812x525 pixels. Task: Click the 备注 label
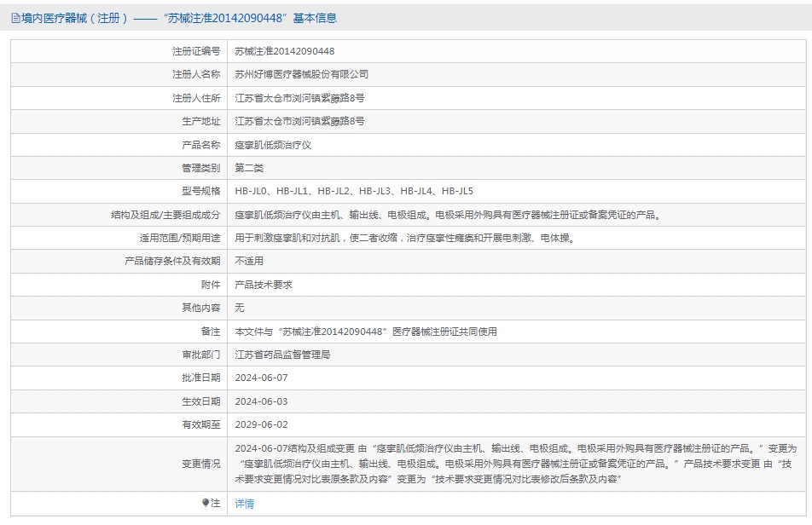[x=211, y=332]
